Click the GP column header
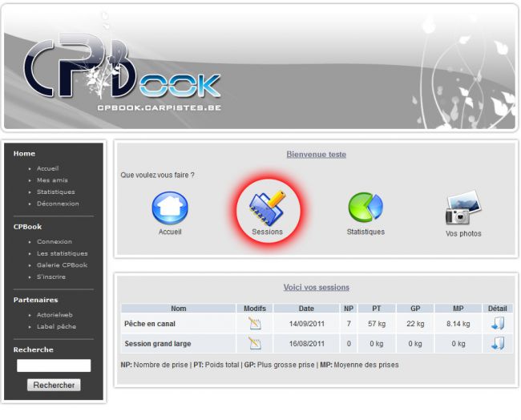 [415, 309]
